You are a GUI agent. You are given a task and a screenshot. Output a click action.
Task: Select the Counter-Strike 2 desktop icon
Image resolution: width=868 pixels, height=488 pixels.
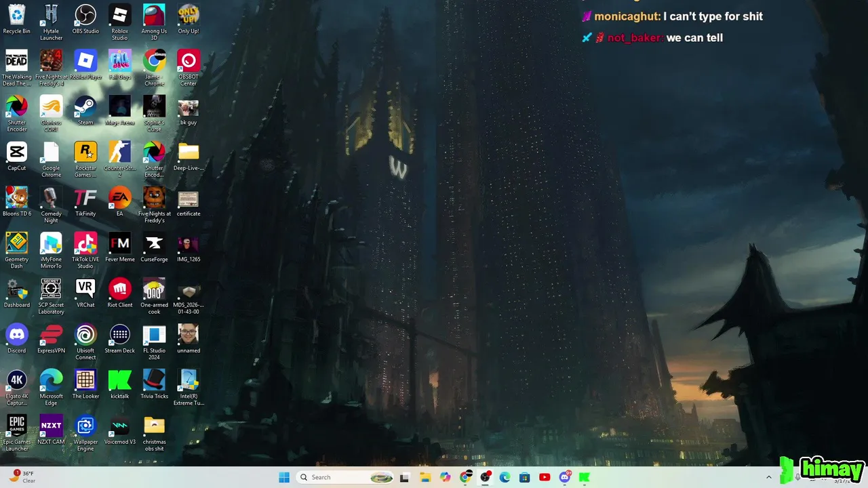pyautogui.click(x=120, y=159)
